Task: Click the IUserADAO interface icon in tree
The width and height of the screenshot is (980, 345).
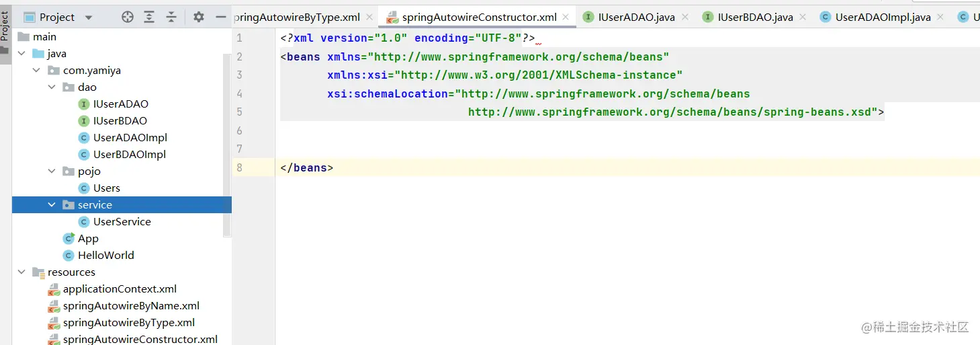Action: (x=84, y=104)
